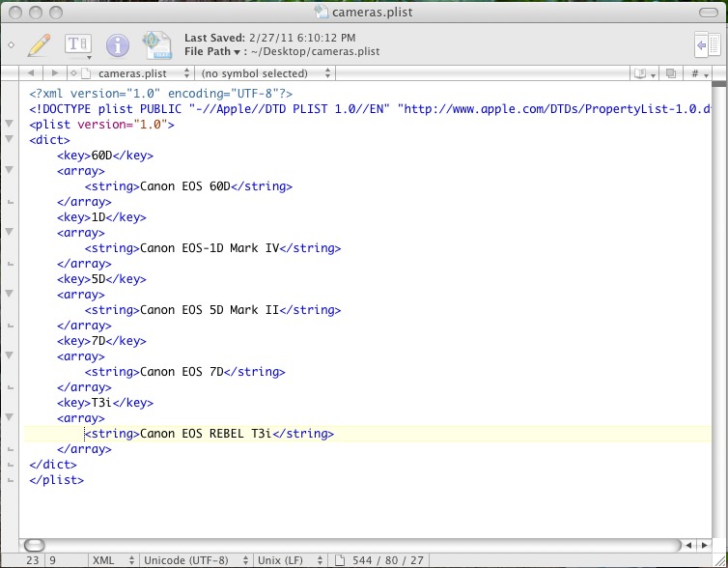Viewport: 728px width, 568px height.
Task: Click the Get Info toolbar icon
Action: pos(118,44)
